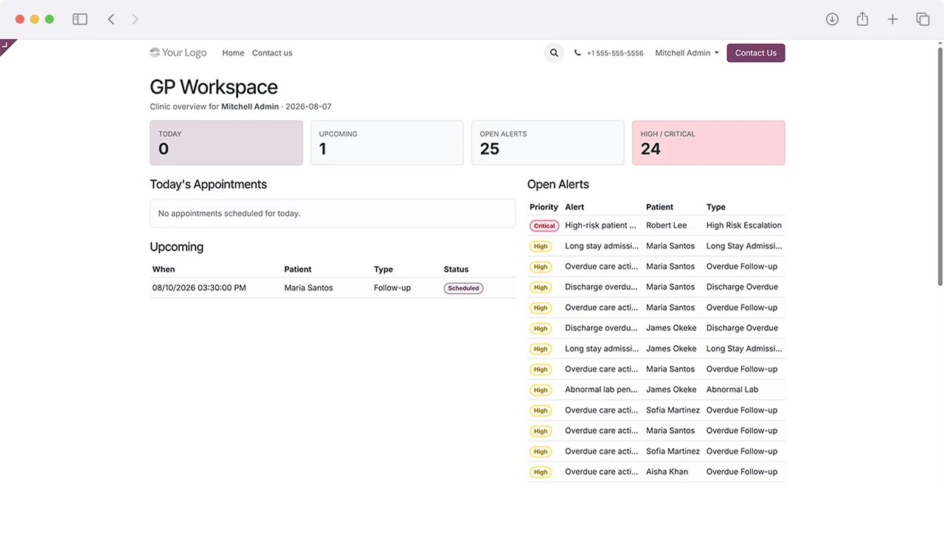Expand the Mitchell Admin user dropdown

point(687,53)
